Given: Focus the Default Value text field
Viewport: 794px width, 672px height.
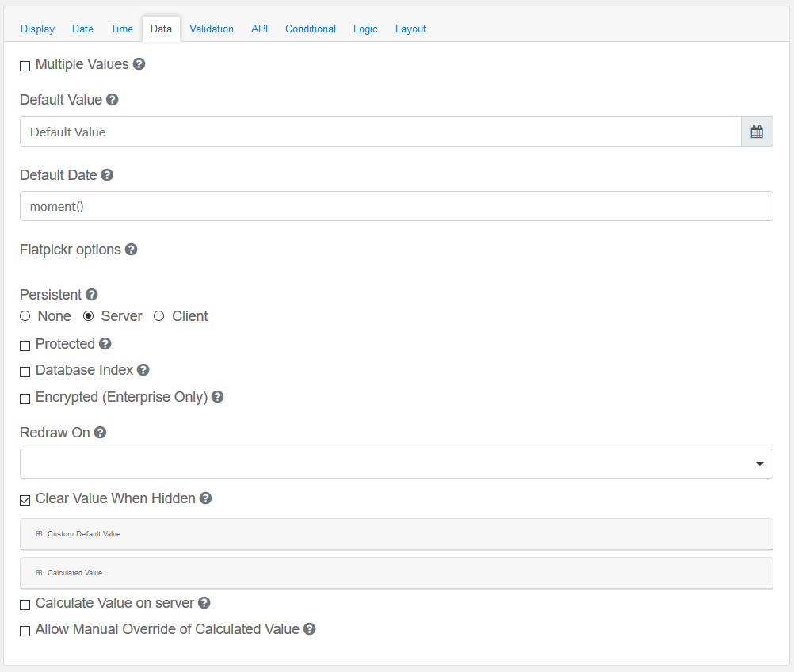Looking at the screenshot, I should click(x=380, y=132).
